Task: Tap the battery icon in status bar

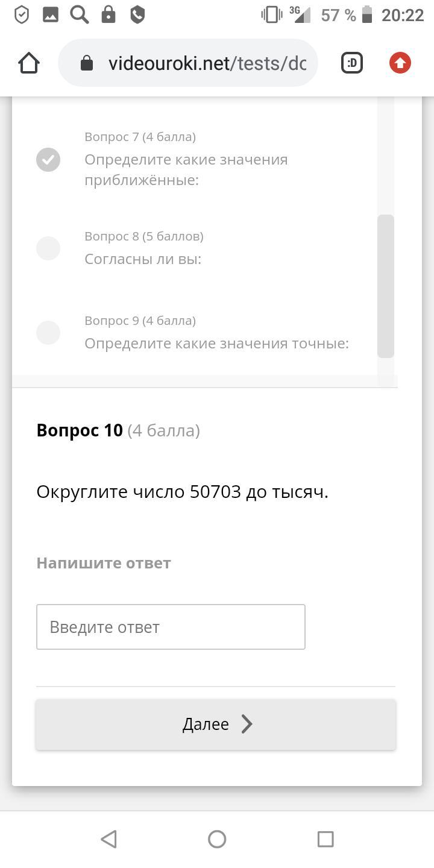Action: click(x=367, y=15)
